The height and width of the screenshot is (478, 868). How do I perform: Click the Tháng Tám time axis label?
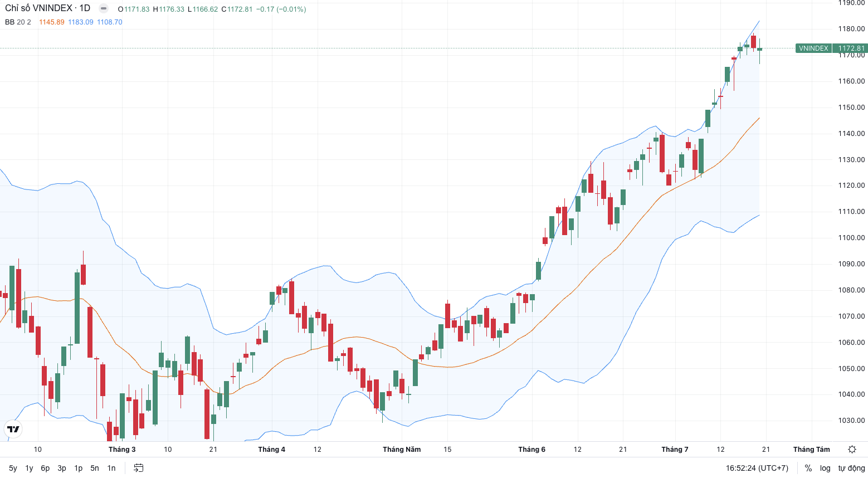click(x=812, y=450)
